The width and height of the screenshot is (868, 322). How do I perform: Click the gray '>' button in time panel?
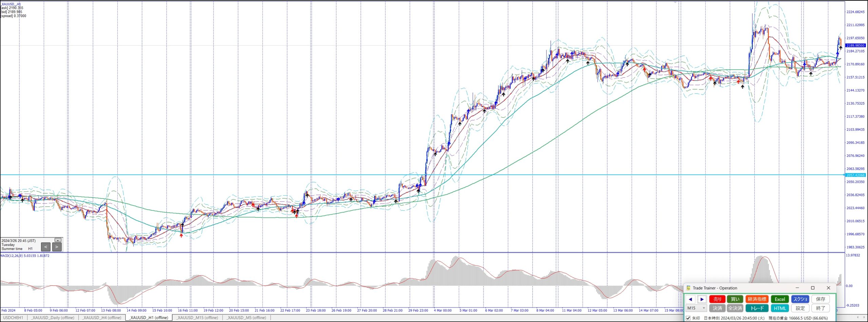click(57, 247)
